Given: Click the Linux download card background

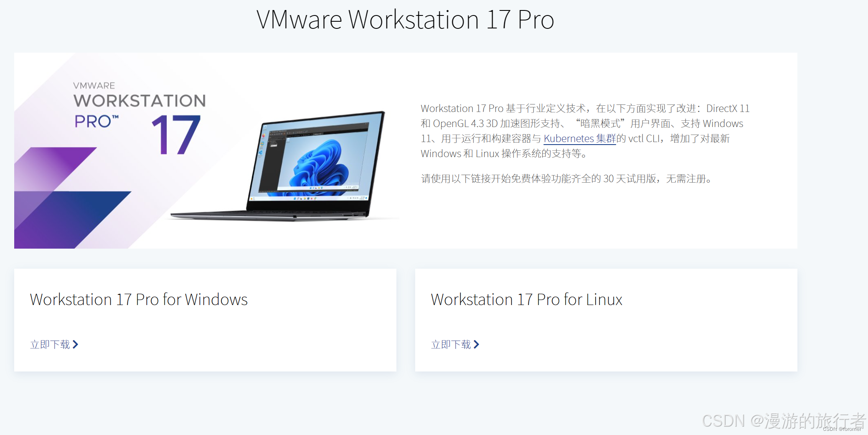Looking at the screenshot, I should coord(606,320).
